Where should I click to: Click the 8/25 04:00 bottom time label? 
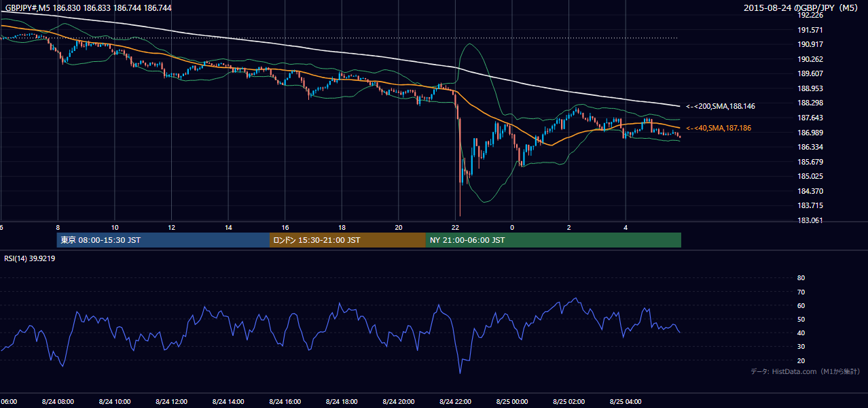pyautogui.click(x=626, y=402)
